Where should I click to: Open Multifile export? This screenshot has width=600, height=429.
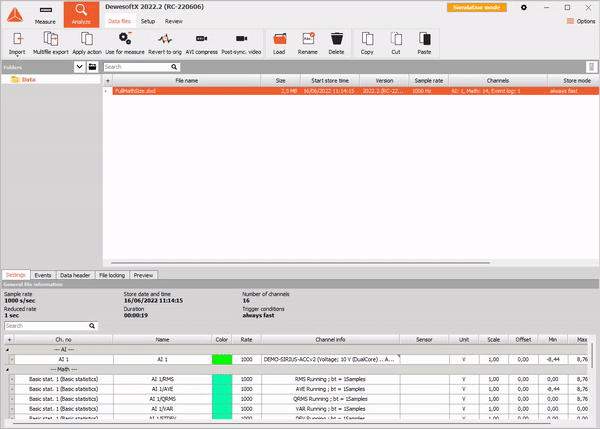click(x=51, y=44)
